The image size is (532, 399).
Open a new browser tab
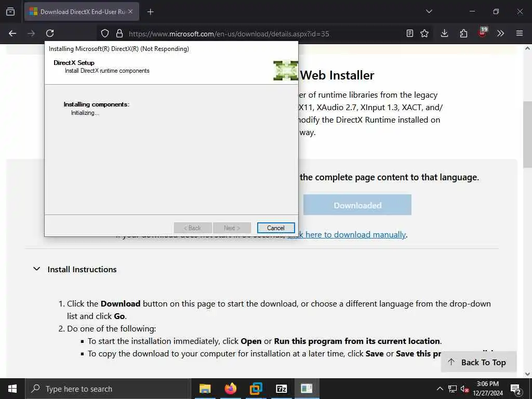point(150,12)
